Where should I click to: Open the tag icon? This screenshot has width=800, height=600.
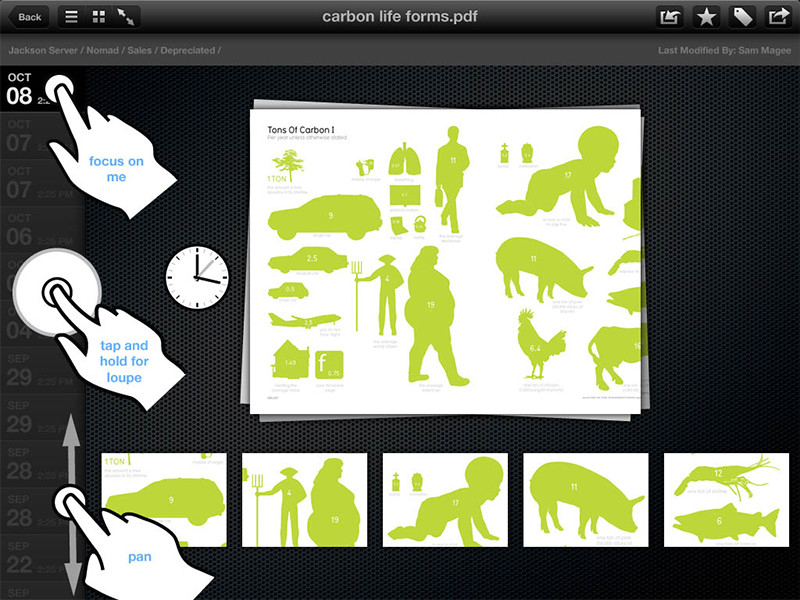[741, 16]
